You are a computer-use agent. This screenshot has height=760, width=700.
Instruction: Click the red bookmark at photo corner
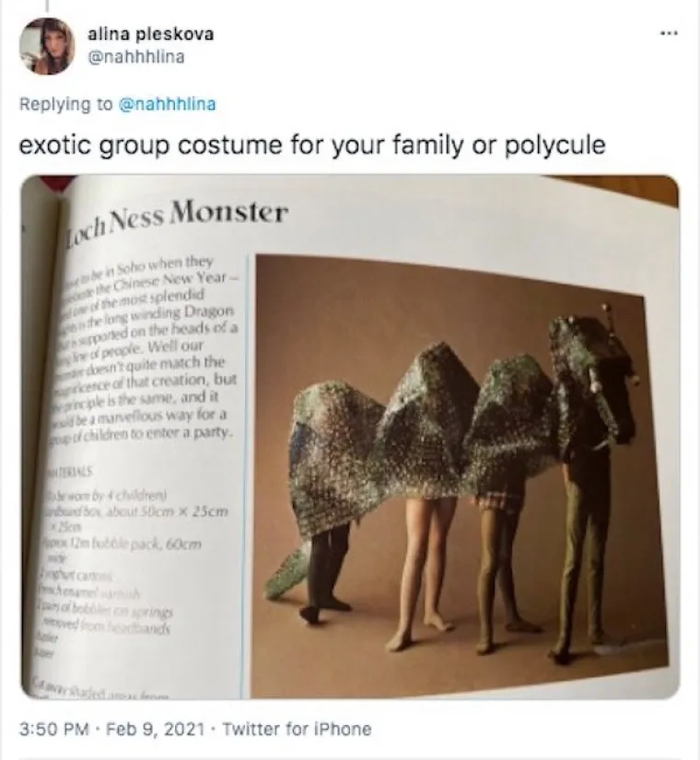[x=56, y=183]
